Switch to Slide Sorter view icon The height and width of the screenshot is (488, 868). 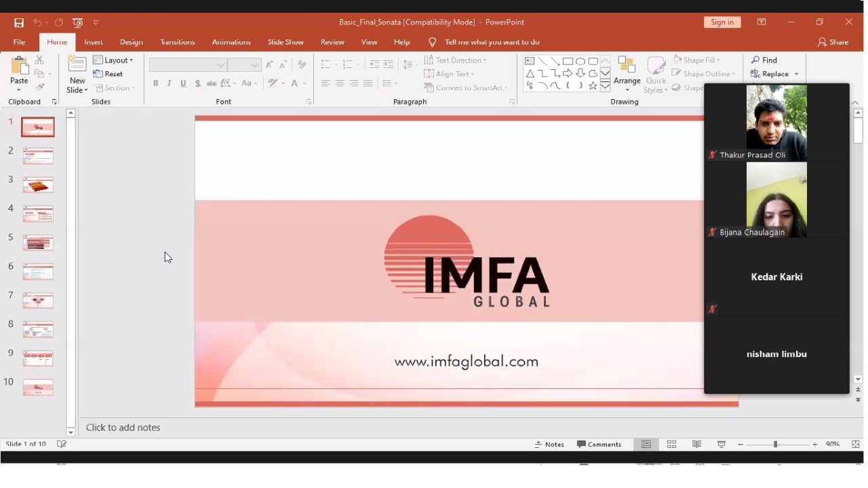[671, 445]
